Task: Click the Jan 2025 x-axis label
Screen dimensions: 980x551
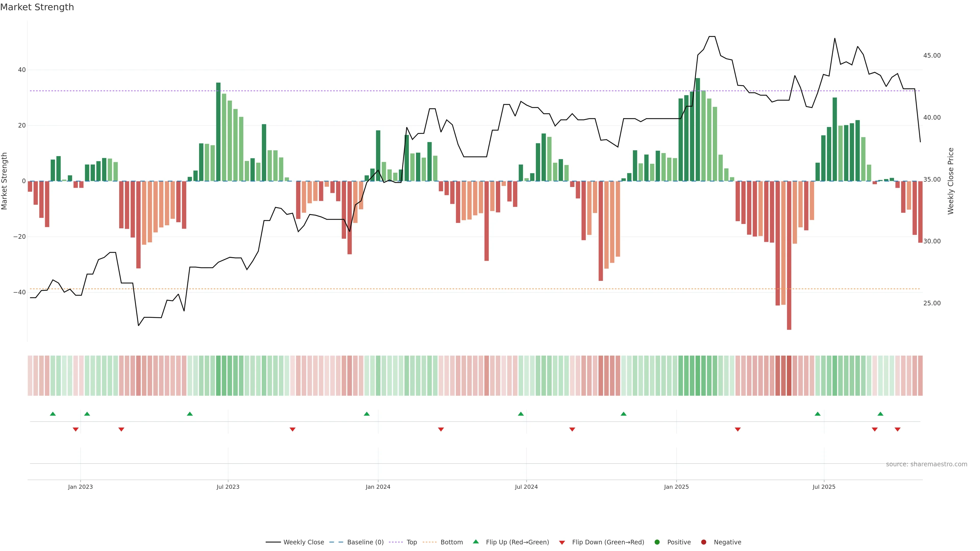Action: (x=676, y=487)
